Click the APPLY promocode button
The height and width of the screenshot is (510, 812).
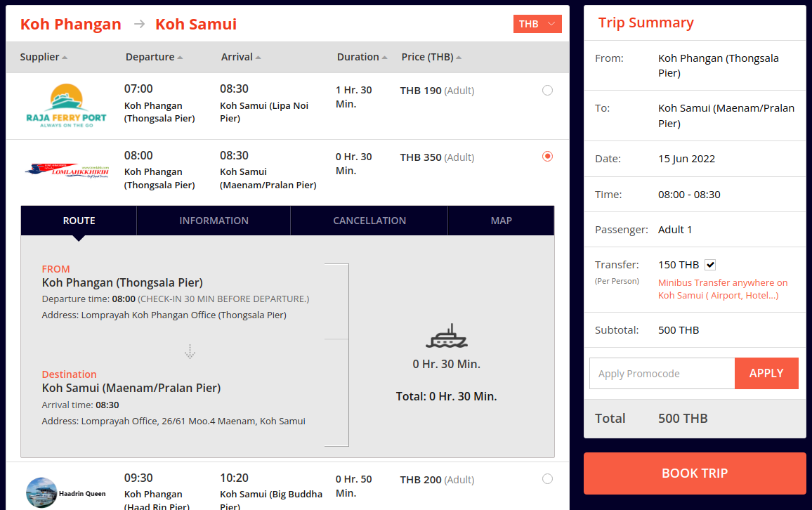[x=766, y=373]
